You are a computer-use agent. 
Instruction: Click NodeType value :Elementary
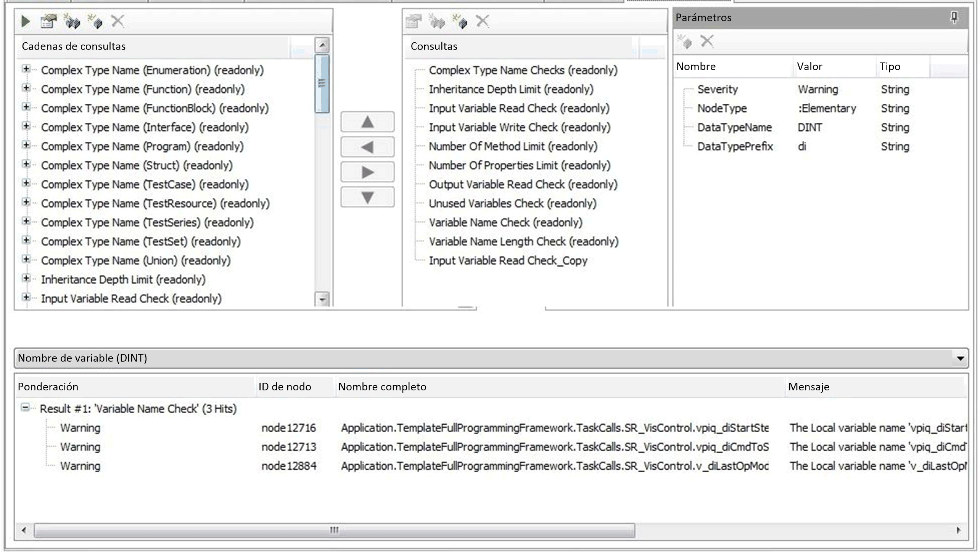pyautogui.click(x=827, y=108)
